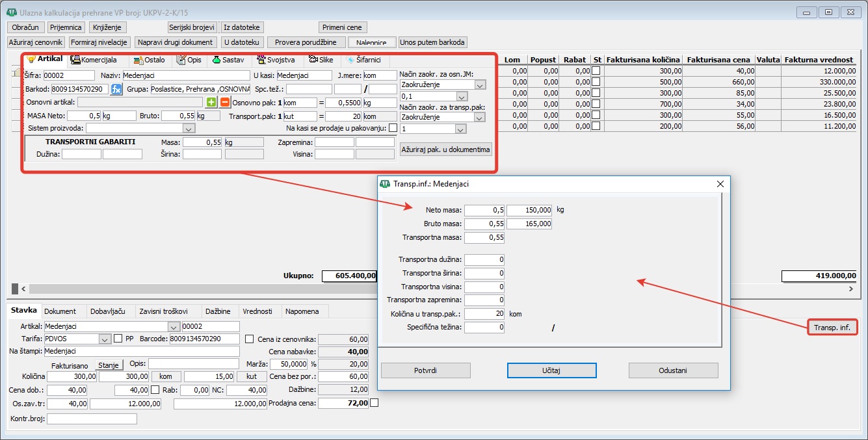Viewport: 868px width, 440px height.
Task: Click the Marža field showing 50,0000
Action: [288, 364]
